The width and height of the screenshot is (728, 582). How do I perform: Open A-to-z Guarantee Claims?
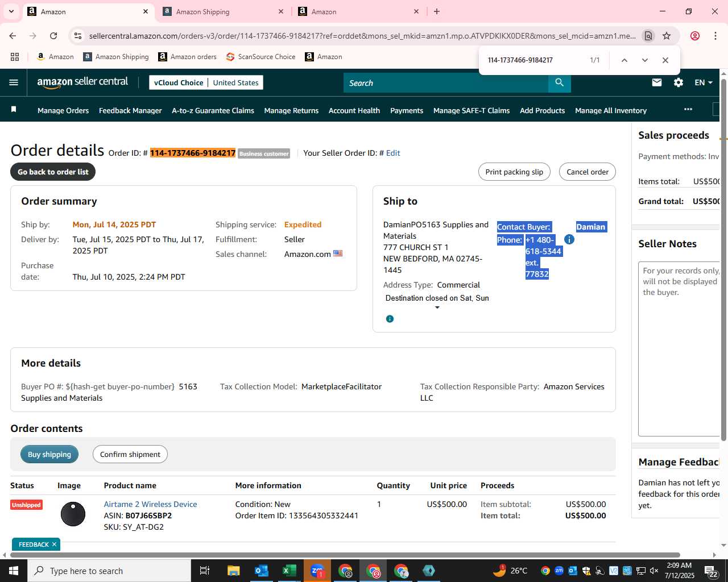click(x=213, y=110)
